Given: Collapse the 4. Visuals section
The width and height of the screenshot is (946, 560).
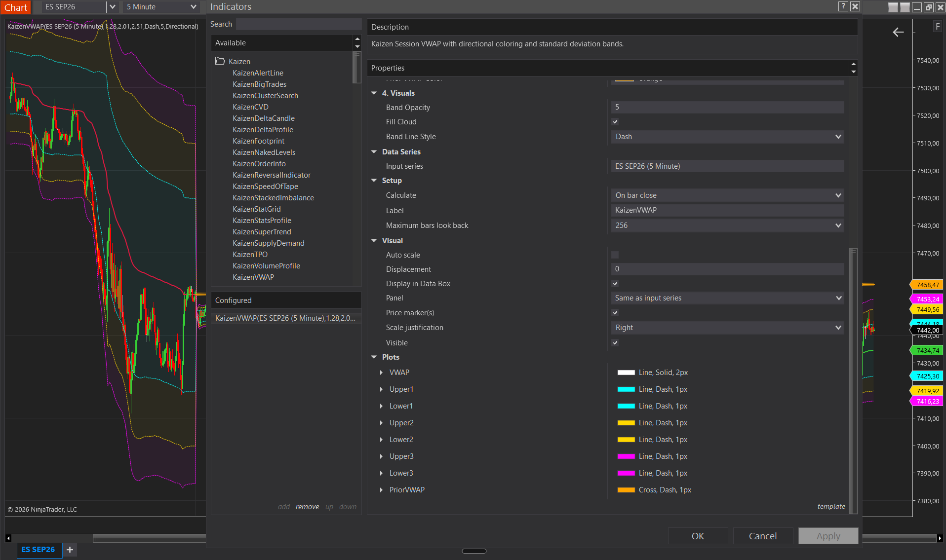Looking at the screenshot, I should [374, 93].
